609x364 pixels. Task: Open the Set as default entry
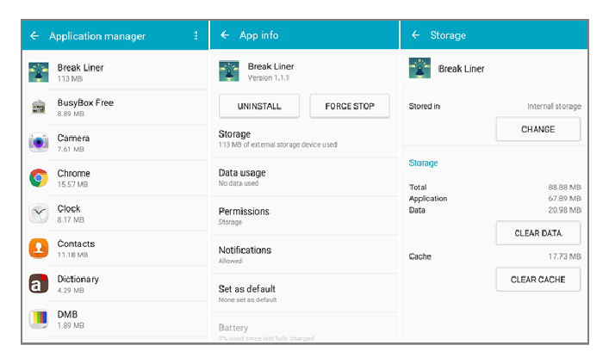pos(305,293)
